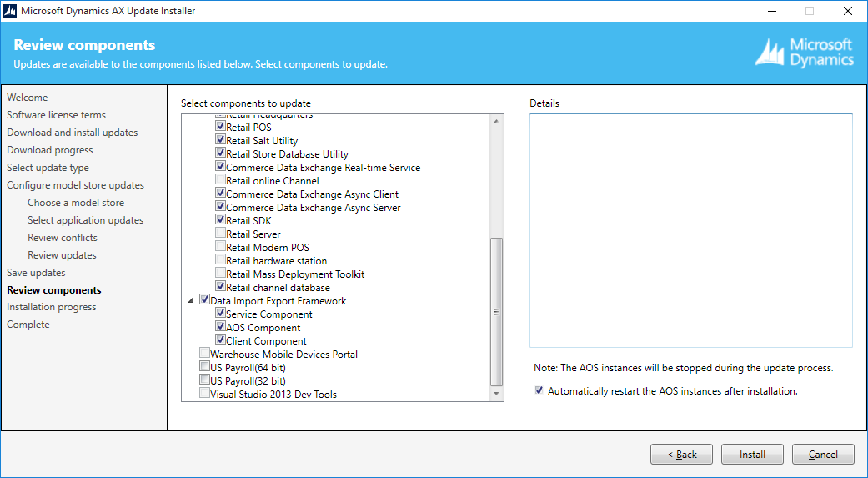868x478 pixels.
Task: Uncheck the AOS Component checkbox
Action: point(220,326)
